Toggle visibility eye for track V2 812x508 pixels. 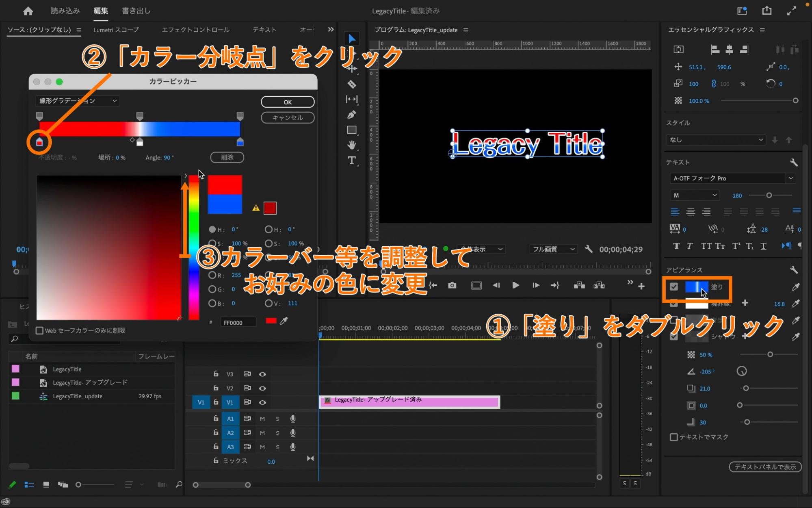click(262, 388)
